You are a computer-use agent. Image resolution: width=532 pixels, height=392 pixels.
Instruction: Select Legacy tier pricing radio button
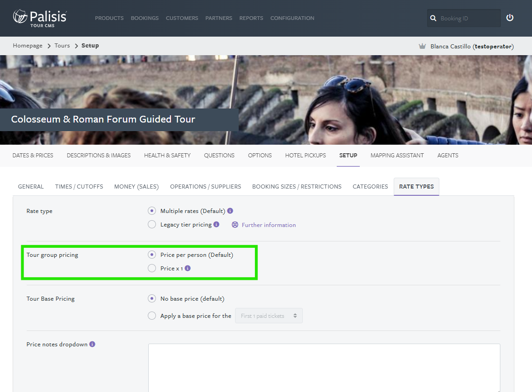point(152,224)
